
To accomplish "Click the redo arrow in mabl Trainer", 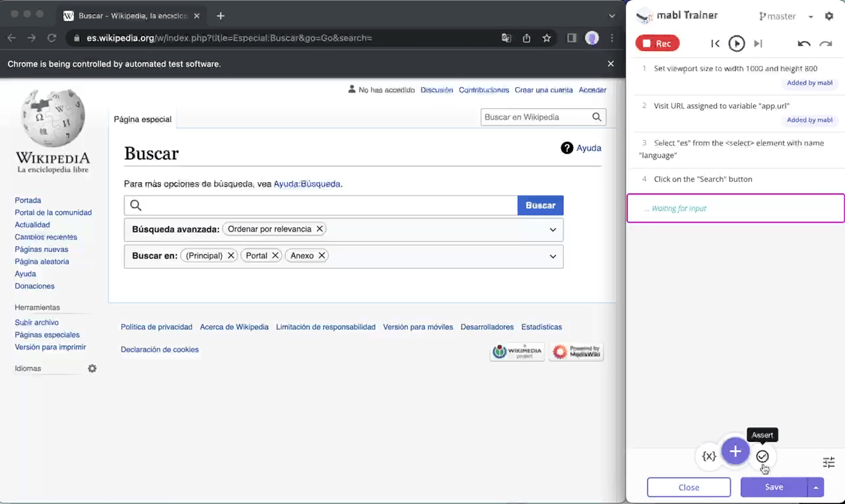I will click(826, 44).
